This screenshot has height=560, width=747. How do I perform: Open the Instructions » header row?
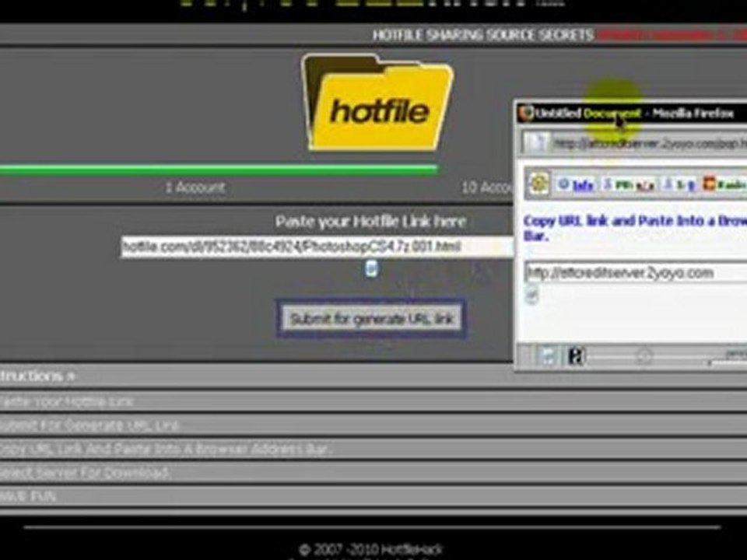click(x=256, y=376)
